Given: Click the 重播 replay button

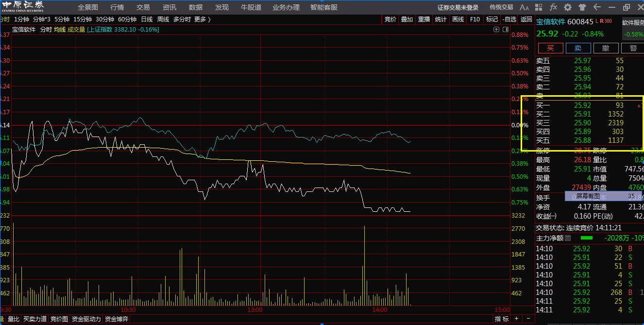Looking at the screenshot, I should click(x=424, y=19).
